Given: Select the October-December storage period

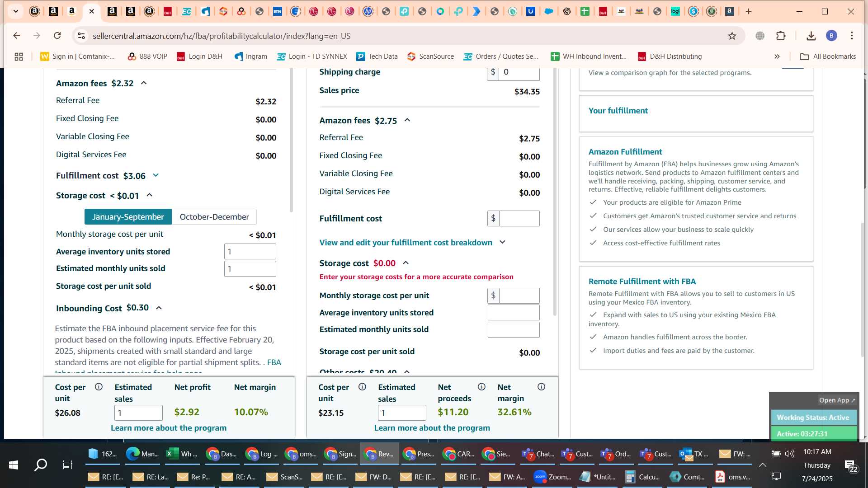Looking at the screenshot, I should pyautogui.click(x=214, y=217).
